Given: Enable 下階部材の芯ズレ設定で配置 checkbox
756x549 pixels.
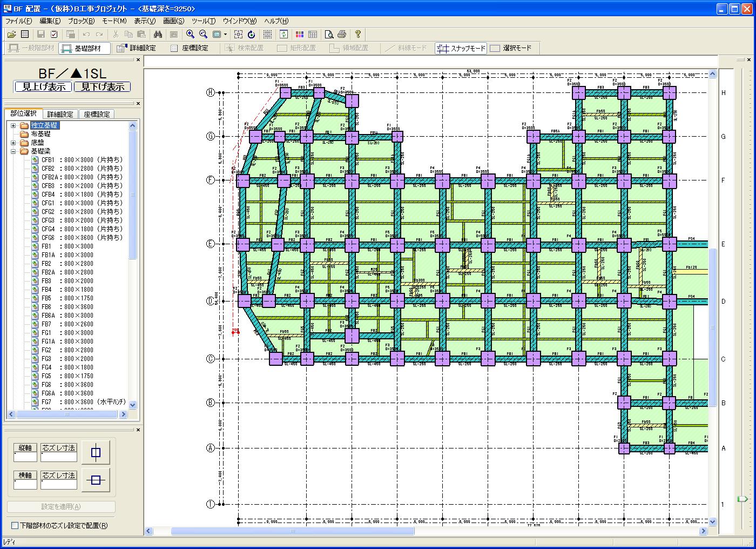Looking at the screenshot, I should (15, 525).
